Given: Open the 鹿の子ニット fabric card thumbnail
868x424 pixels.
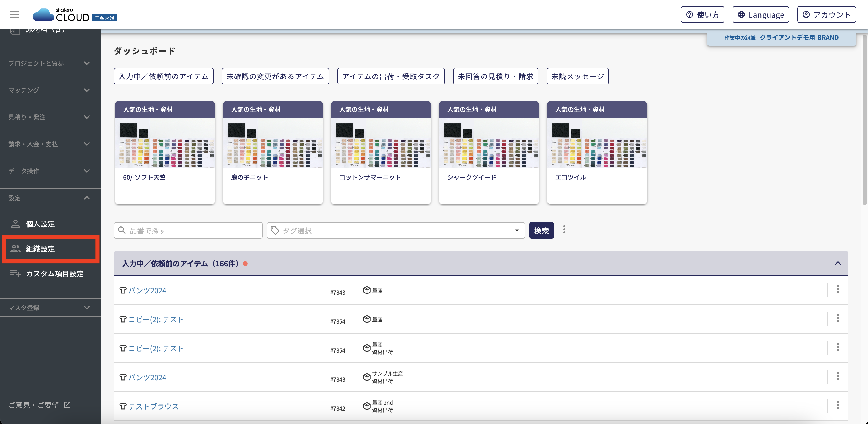Looking at the screenshot, I should 273,143.
